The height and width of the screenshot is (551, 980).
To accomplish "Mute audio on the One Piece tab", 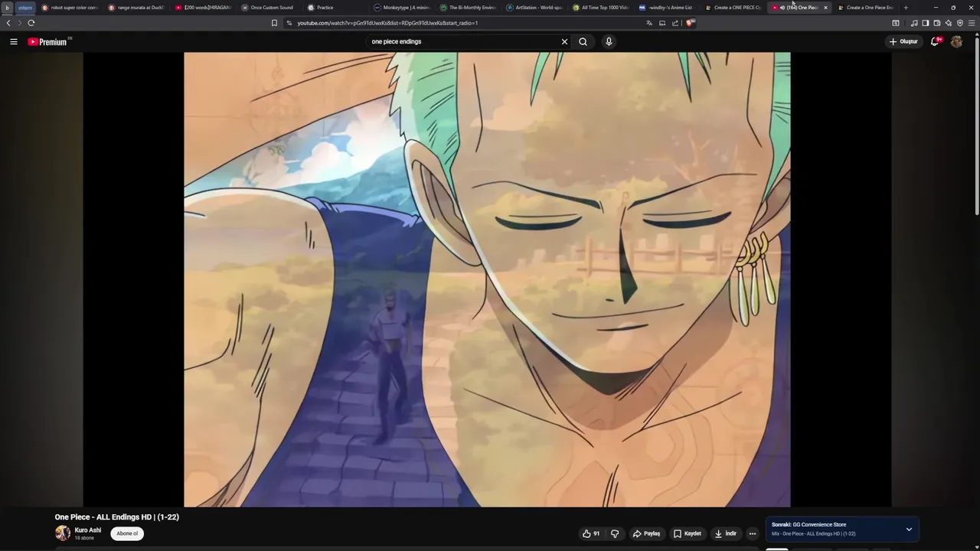I will coord(782,8).
